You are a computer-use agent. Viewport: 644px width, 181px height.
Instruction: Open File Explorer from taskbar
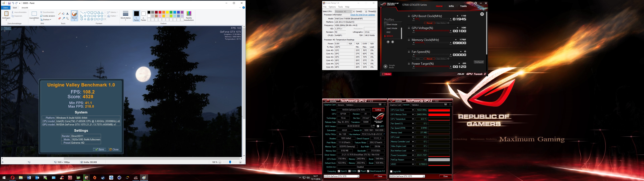tap(20, 178)
